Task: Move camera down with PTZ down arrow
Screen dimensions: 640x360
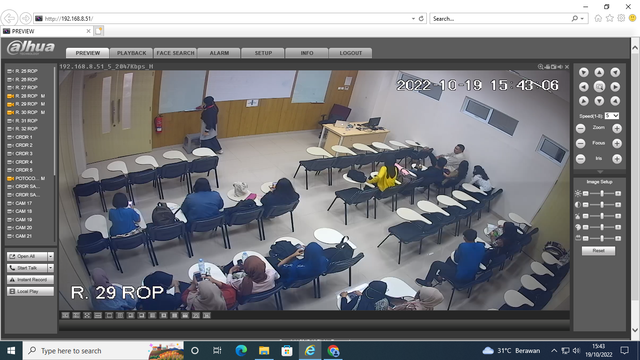Action: point(599,101)
